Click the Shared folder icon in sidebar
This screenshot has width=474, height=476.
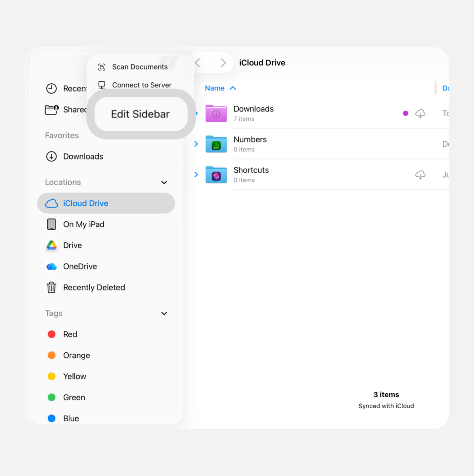pyautogui.click(x=51, y=110)
